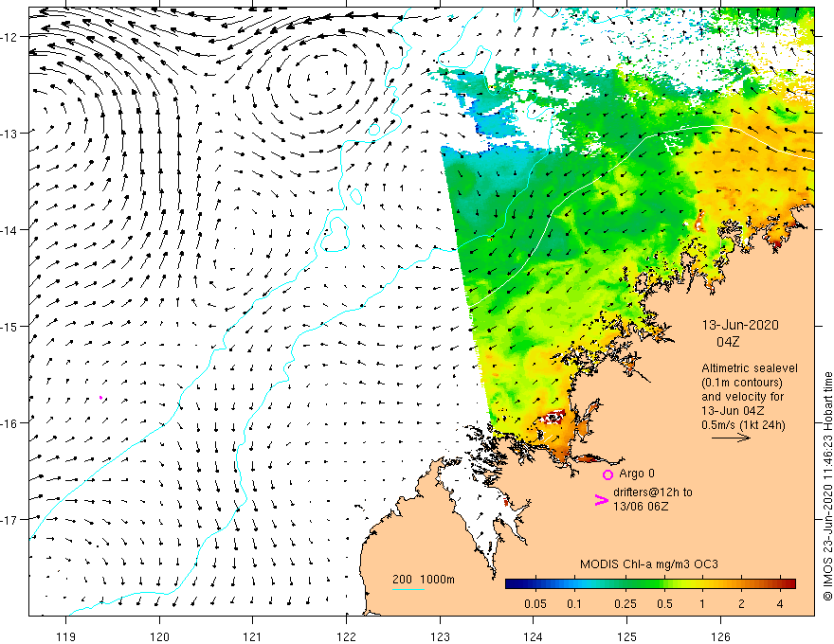This screenshot has height=644, width=834.
Task: Click the '200 1000m' depth label
Action: tap(424, 580)
